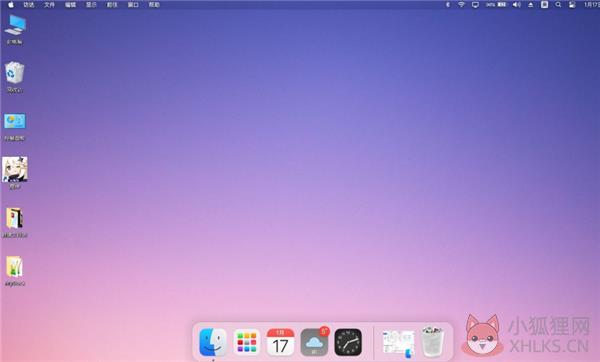This screenshot has width=600, height=362.
Task: Open the Weather app with red badge
Action: click(314, 341)
